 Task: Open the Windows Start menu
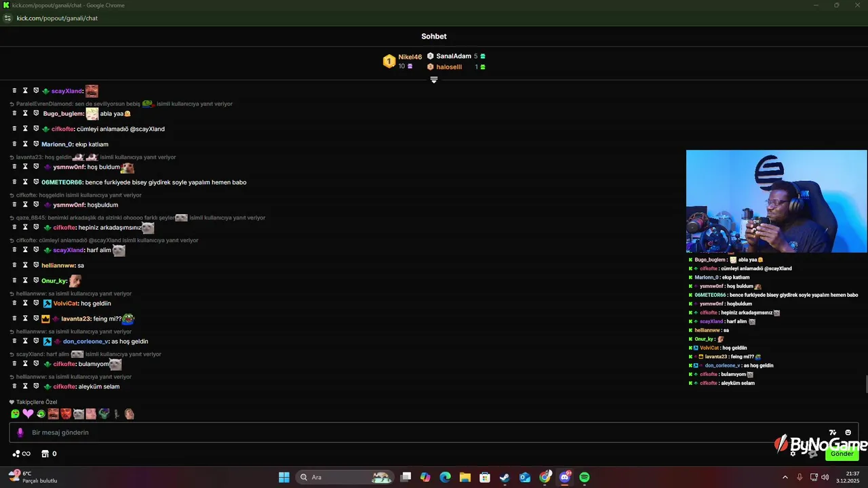284,477
